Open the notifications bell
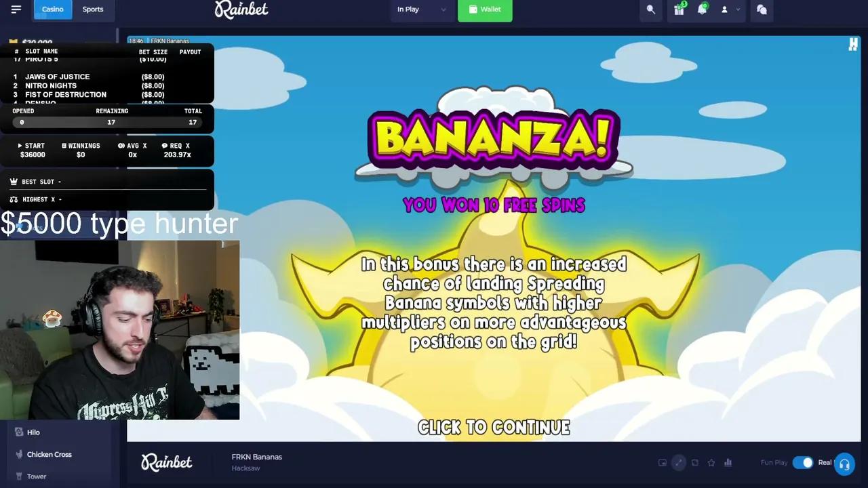 tap(702, 9)
